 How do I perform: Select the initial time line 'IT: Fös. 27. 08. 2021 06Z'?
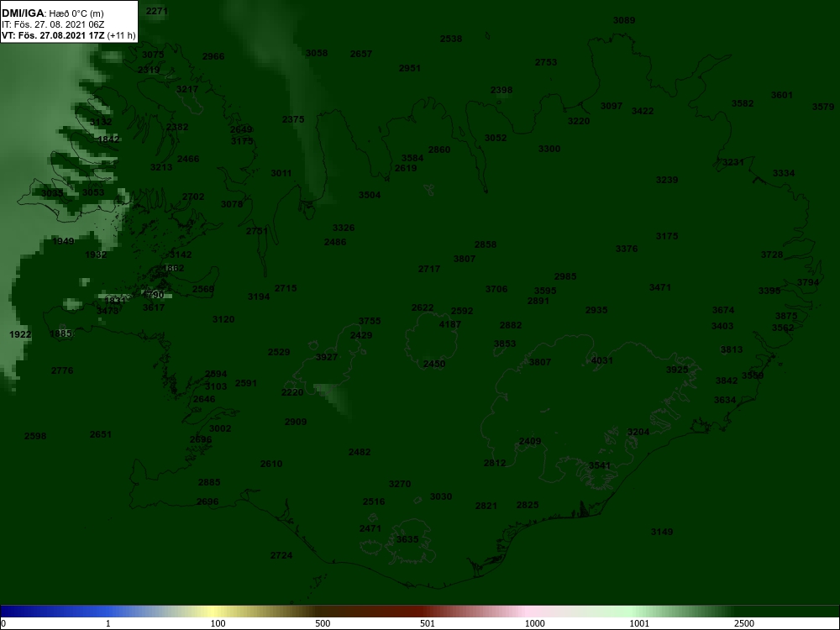52,24
